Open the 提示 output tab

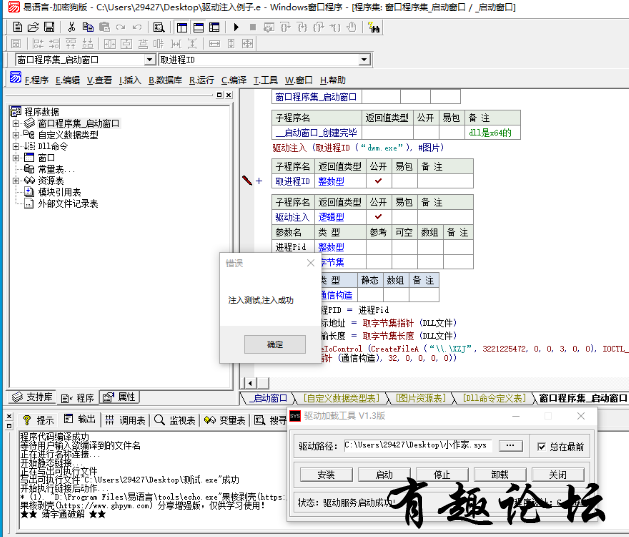pos(38,420)
